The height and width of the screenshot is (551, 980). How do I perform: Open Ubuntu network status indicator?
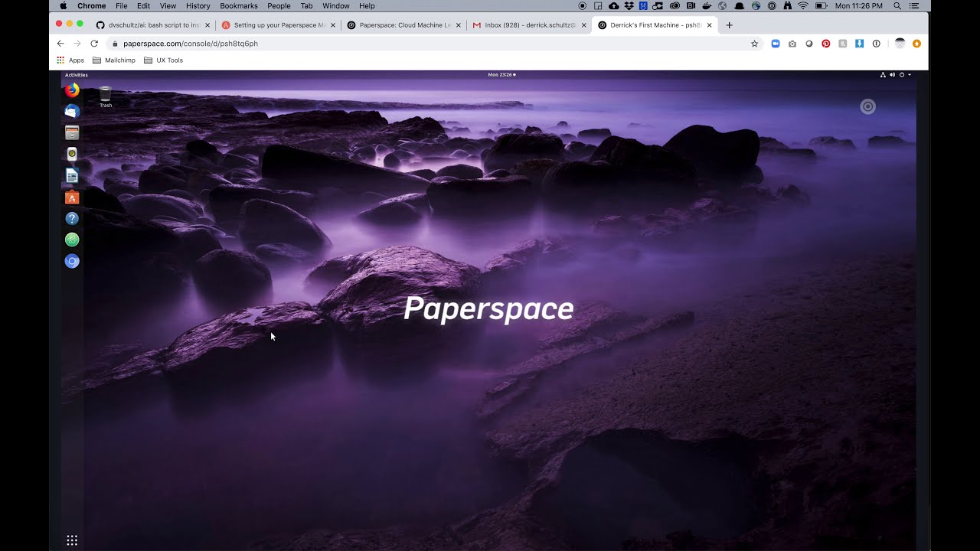click(883, 75)
